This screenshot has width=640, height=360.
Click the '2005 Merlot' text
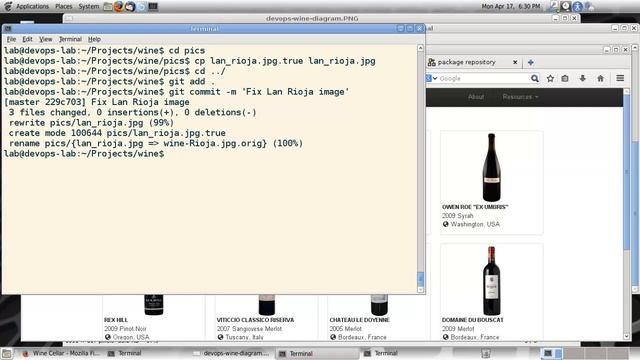pyautogui.click(x=345, y=329)
